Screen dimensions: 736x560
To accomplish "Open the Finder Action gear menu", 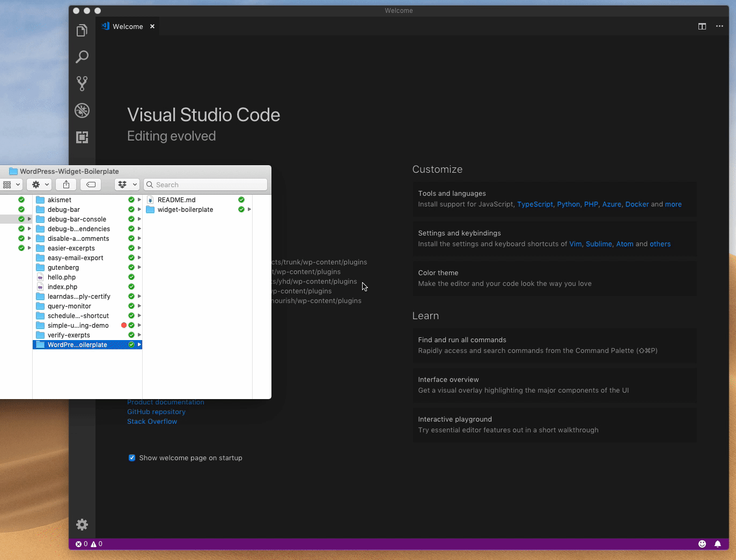I will coord(40,185).
